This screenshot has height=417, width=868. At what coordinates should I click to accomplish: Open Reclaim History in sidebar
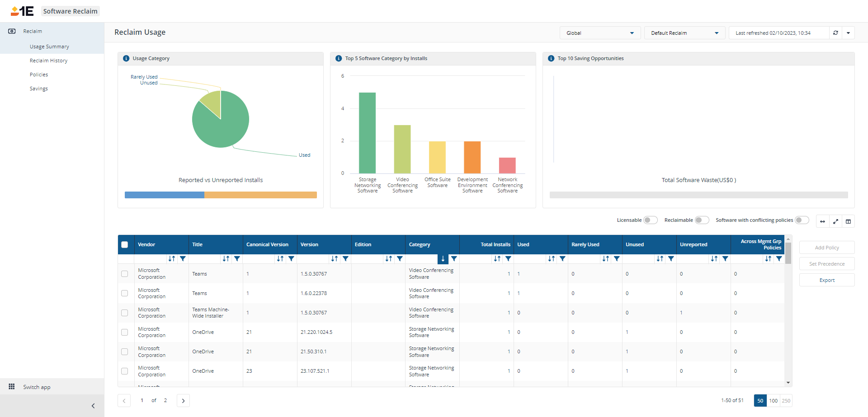tap(49, 61)
